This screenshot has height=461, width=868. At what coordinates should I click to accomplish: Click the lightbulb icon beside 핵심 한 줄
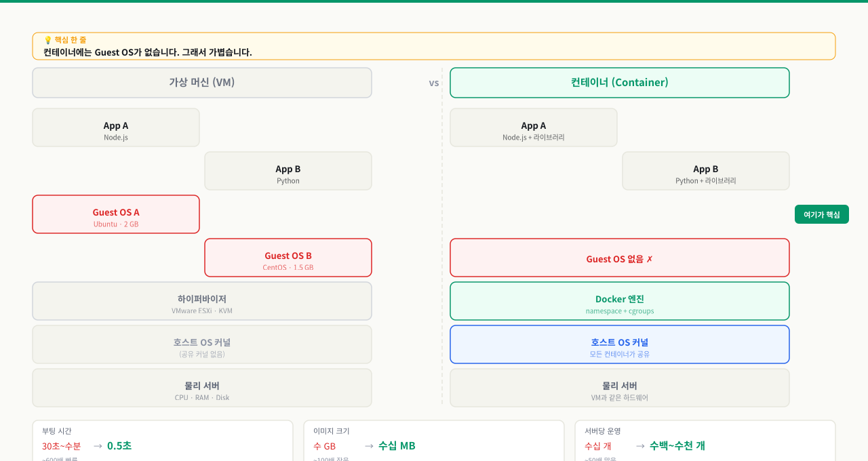point(47,40)
